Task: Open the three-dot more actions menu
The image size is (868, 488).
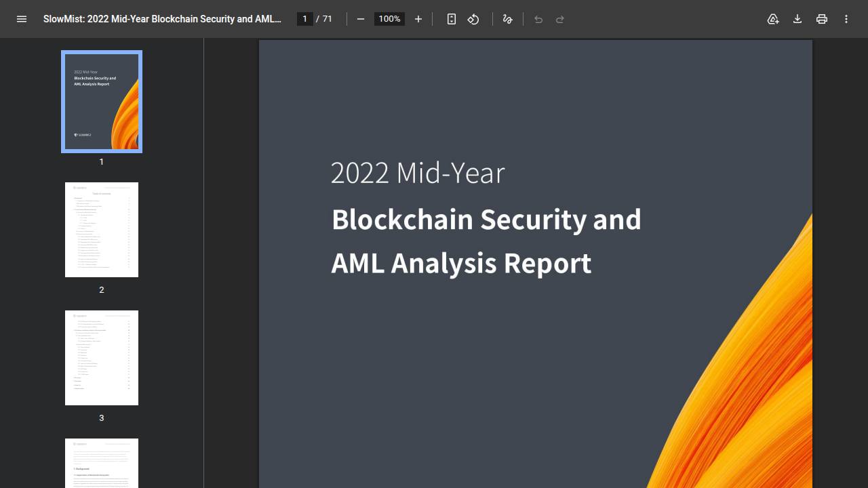Action: (846, 19)
